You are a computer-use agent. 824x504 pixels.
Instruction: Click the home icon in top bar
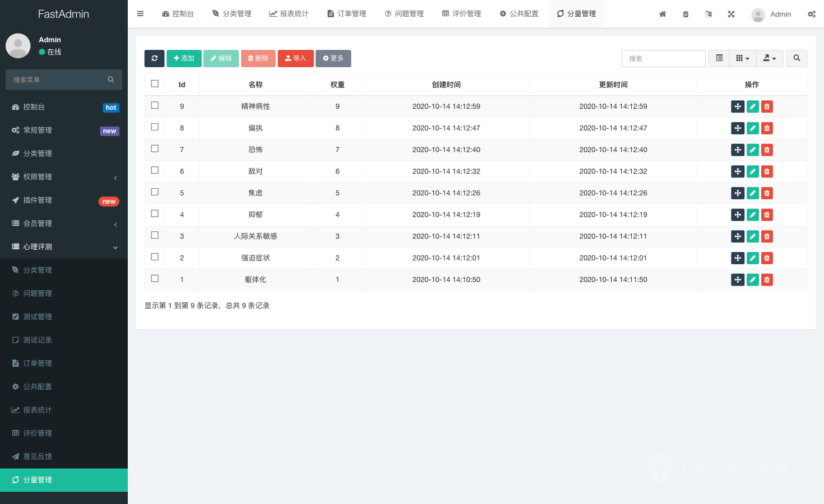pos(663,14)
